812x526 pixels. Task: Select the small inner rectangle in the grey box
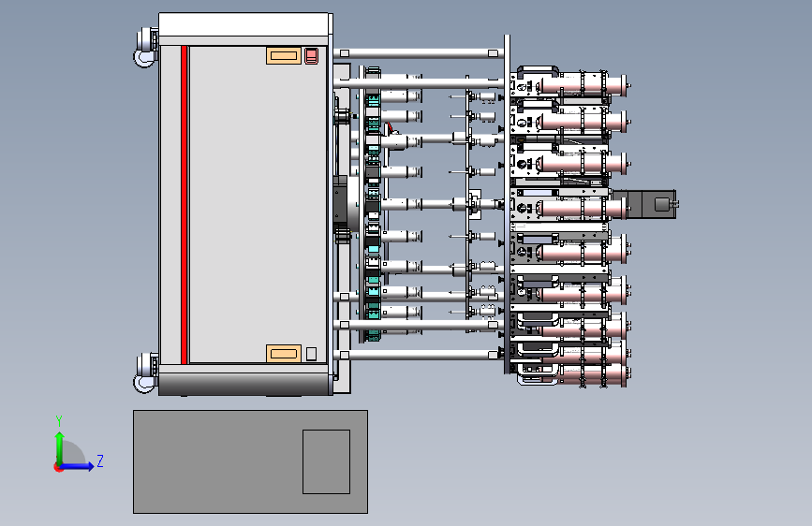pos(326,461)
